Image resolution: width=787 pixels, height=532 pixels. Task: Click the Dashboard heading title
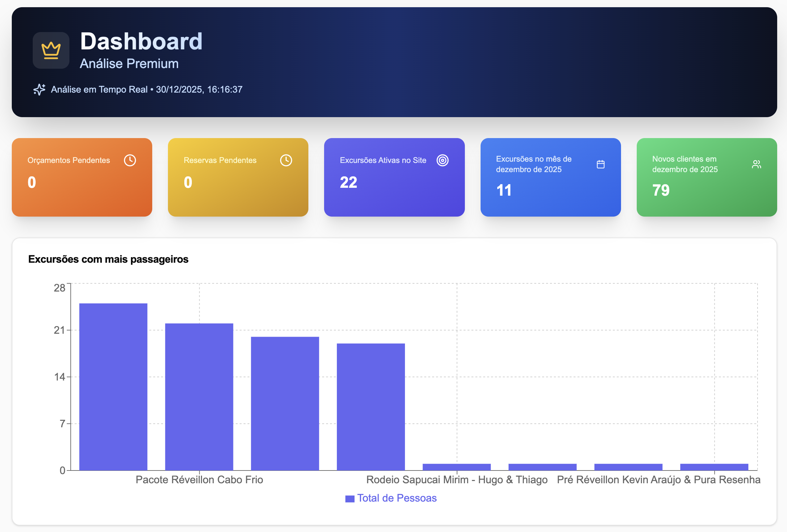click(x=141, y=41)
